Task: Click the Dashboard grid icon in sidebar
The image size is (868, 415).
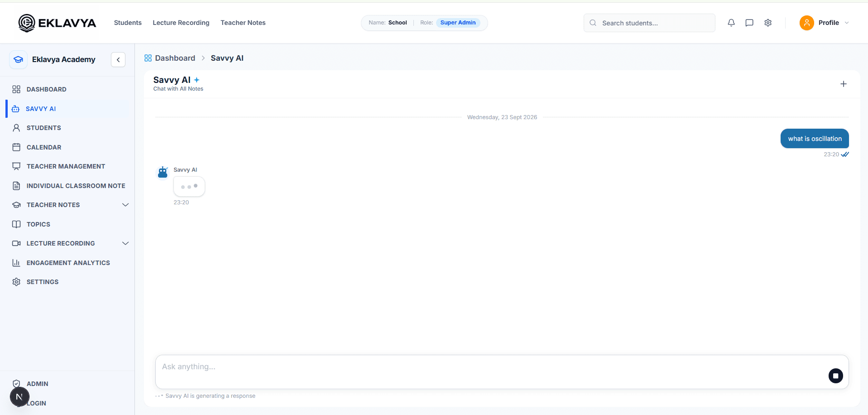Action: click(16, 89)
